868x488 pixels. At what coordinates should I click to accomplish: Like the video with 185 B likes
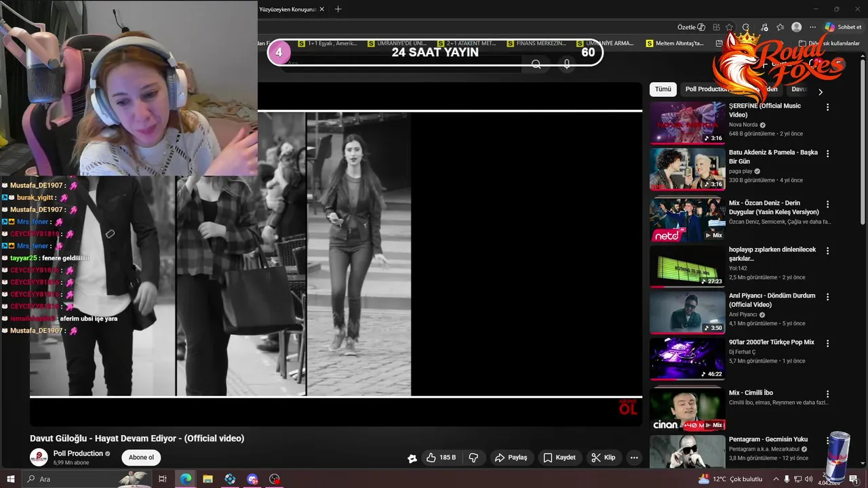click(x=441, y=457)
